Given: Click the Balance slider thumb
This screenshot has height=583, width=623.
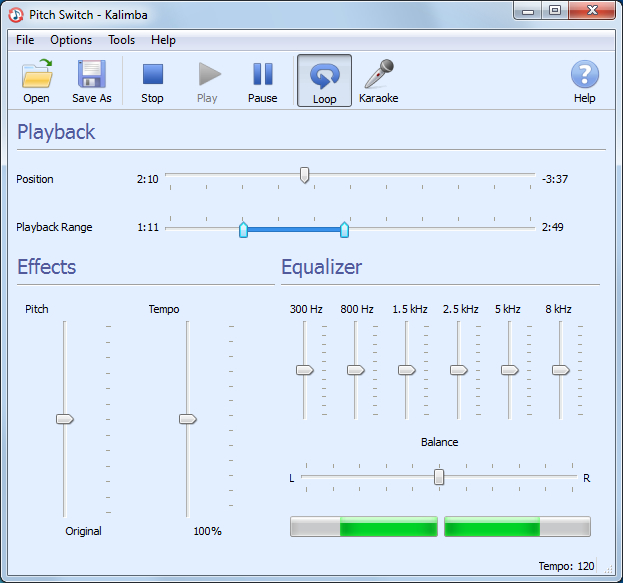Looking at the screenshot, I should pos(439,478).
